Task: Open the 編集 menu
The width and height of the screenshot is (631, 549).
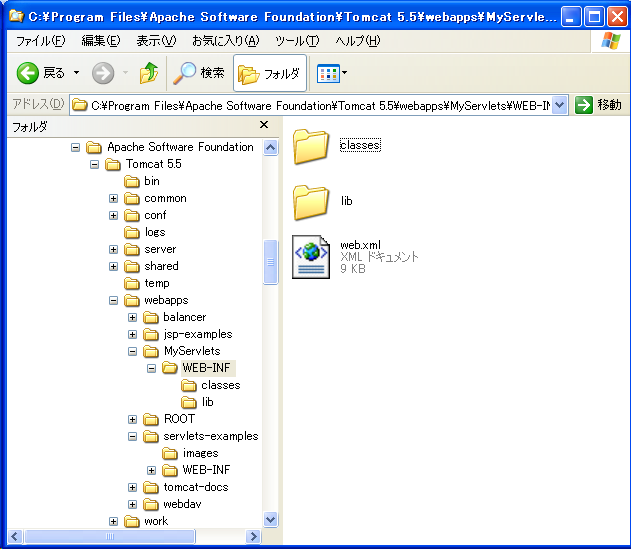Action: 101,41
